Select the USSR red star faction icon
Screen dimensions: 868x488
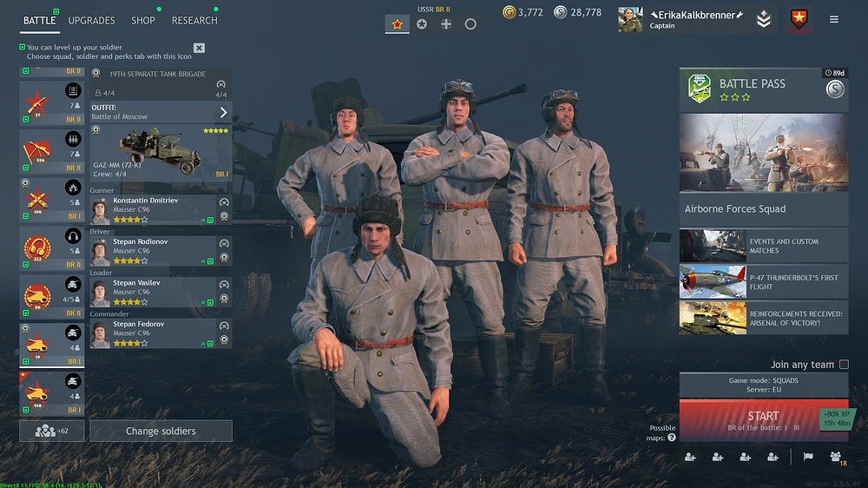397,23
